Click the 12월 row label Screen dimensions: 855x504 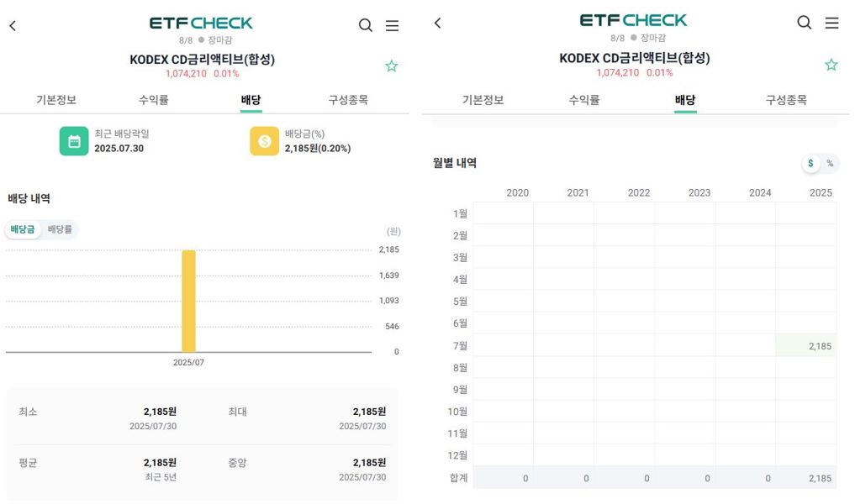(x=457, y=455)
